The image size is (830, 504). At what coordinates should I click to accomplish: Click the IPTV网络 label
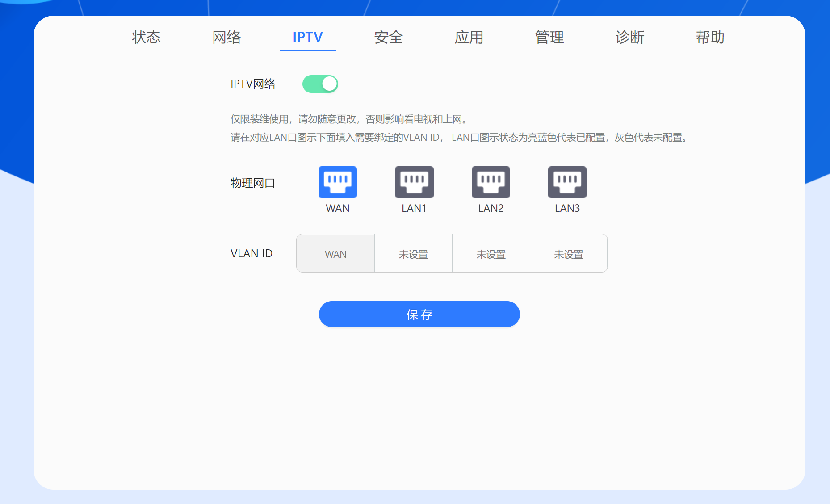(x=253, y=84)
